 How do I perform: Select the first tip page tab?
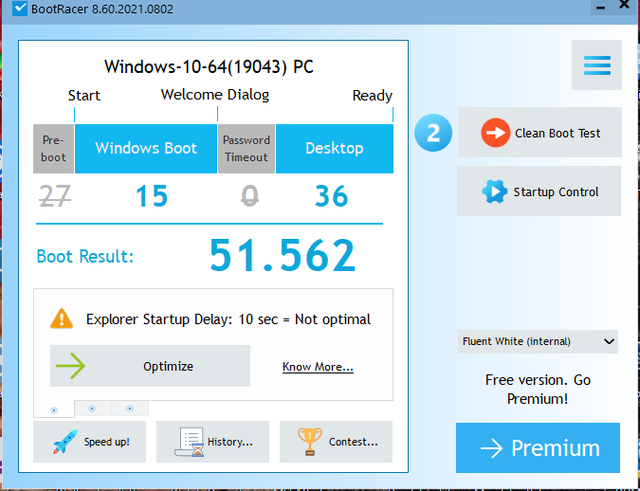click(54, 409)
